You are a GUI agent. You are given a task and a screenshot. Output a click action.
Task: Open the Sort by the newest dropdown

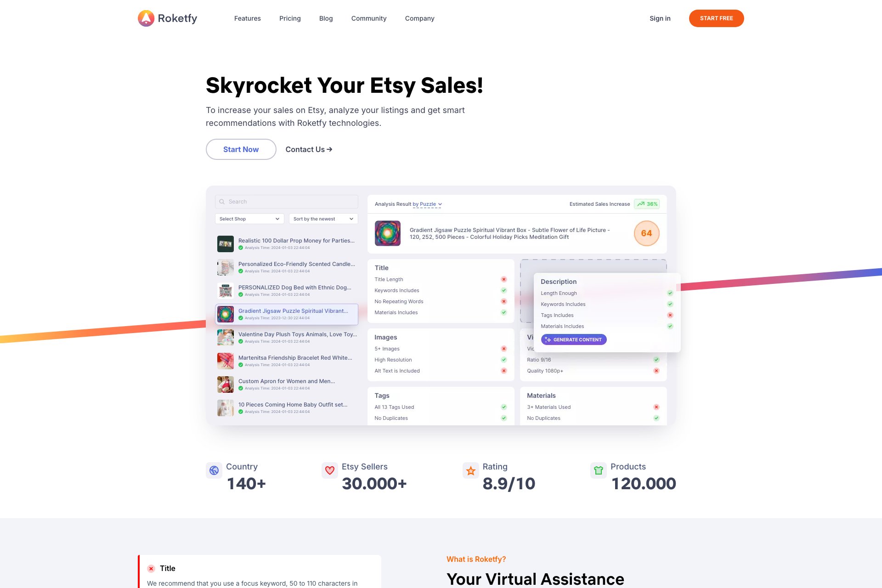323,219
